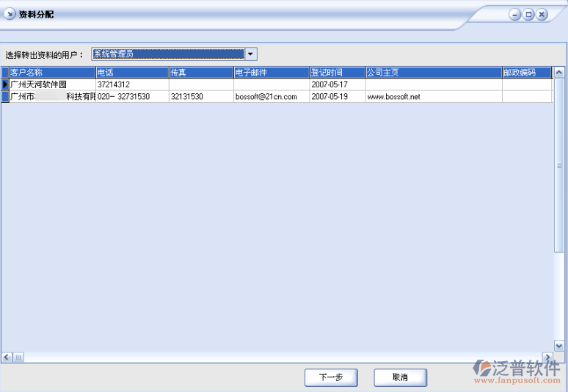The width and height of the screenshot is (568, 392).
Task: Click date cell 2007-05-17
Action: [338, 84]
